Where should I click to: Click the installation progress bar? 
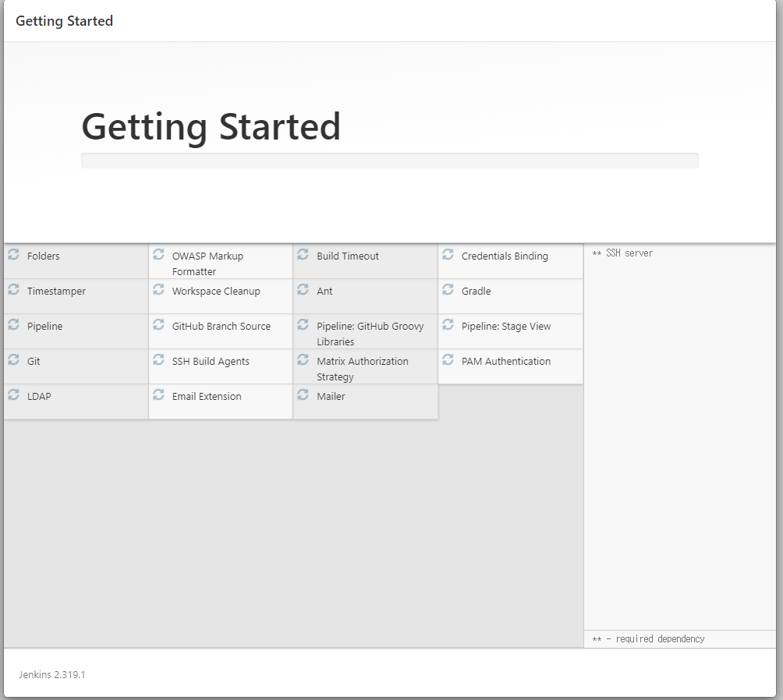point(389,161)
